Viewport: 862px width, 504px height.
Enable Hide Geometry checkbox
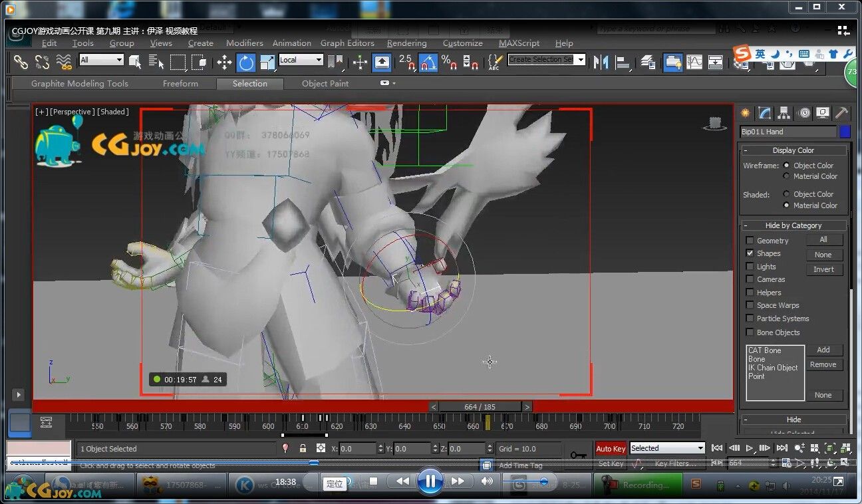[x=750, y=241]
